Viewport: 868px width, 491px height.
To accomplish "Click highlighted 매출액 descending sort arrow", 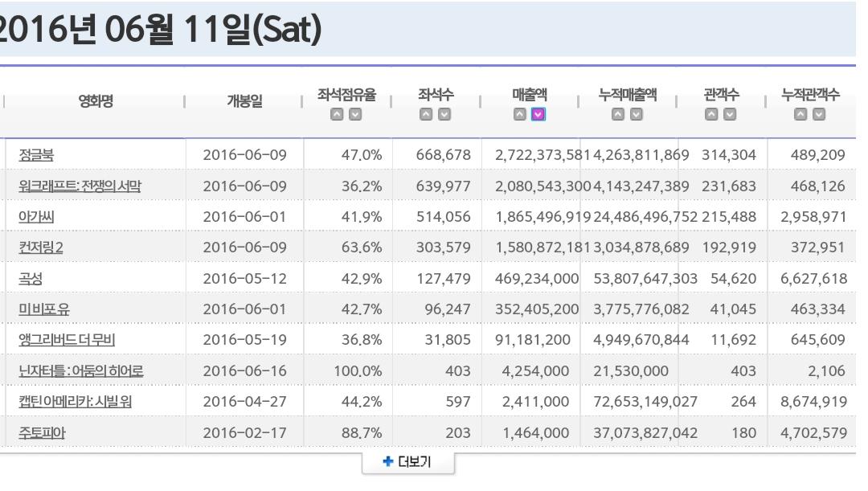I will (x=538, y=115).
